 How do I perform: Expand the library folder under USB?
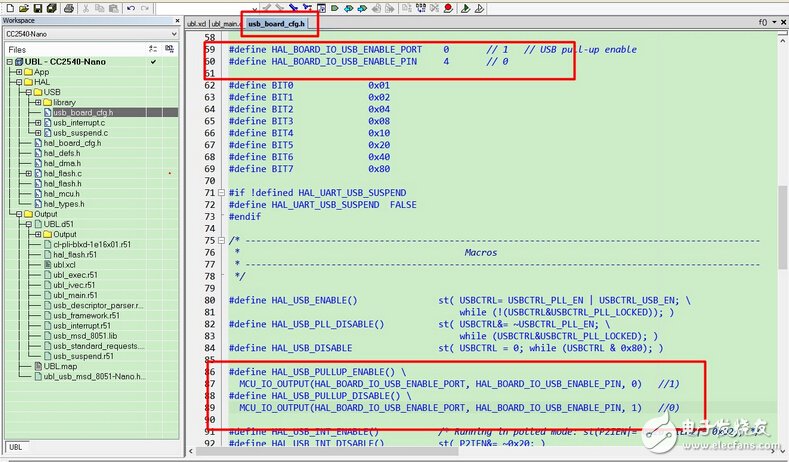[x=37, y=103]
